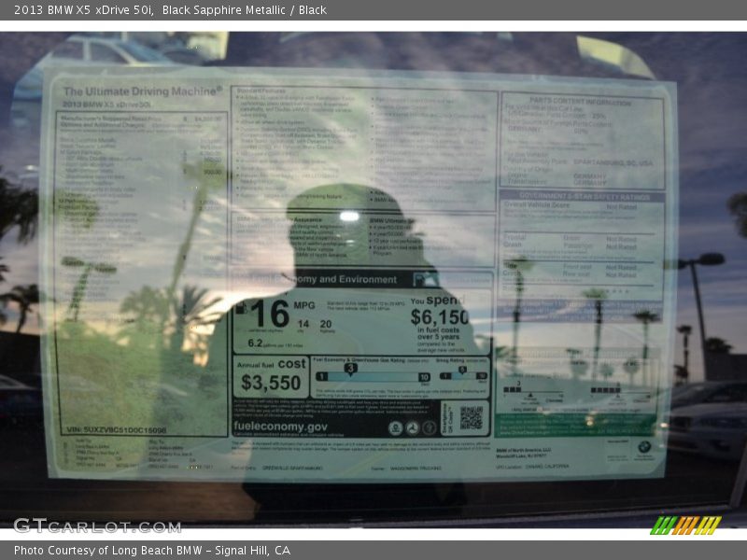
Task: Click the fuel pump icon beside 16 MPG
Action: pyautogui.click(x=242, y=308)
